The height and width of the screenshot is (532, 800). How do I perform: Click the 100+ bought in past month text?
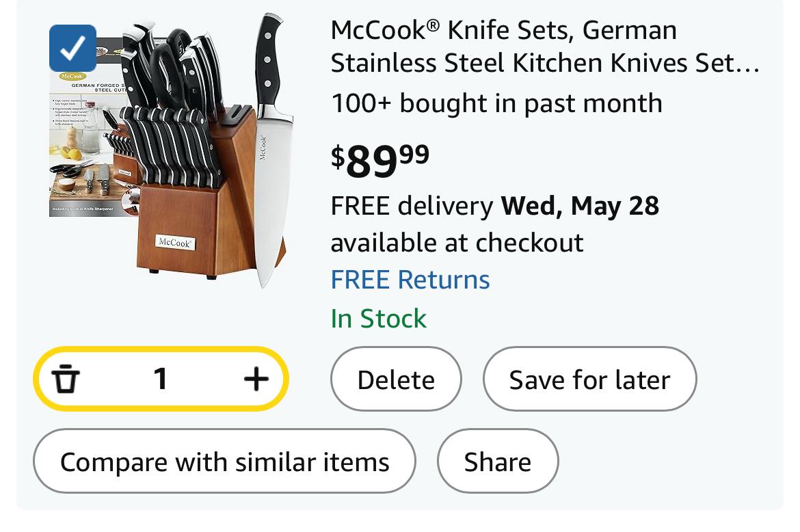[x=496, y=103]
